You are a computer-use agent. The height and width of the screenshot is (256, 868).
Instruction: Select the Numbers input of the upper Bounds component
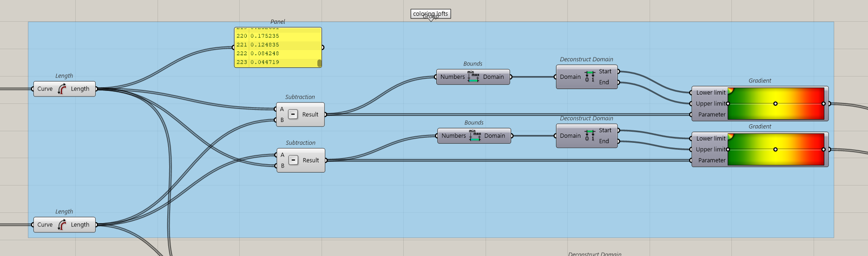pyautogui.click(x=453, y=77)
